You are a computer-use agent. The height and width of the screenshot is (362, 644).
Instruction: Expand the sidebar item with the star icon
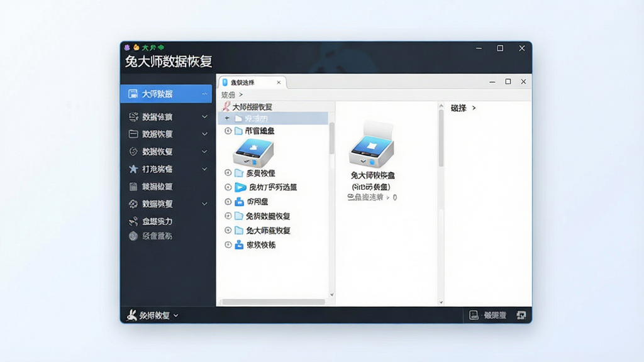[x=204, y=169]
